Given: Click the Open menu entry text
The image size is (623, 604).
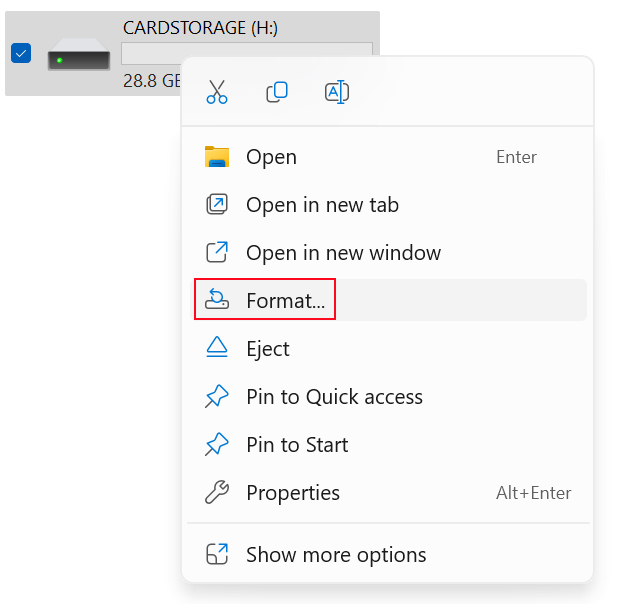Looking at the screenshot, I should point(271,157).
